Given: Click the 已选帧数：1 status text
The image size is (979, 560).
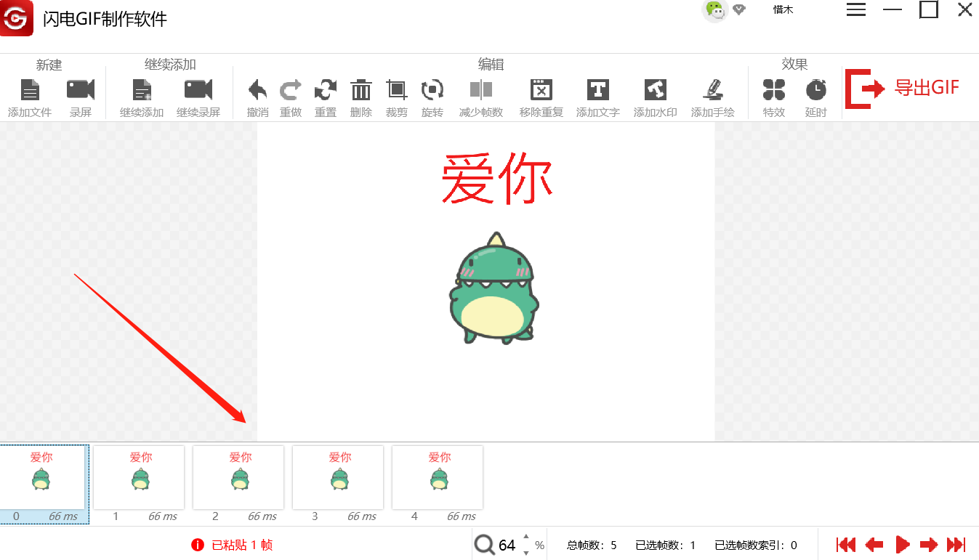Looking at the screenshot, I should pos(665,545).
